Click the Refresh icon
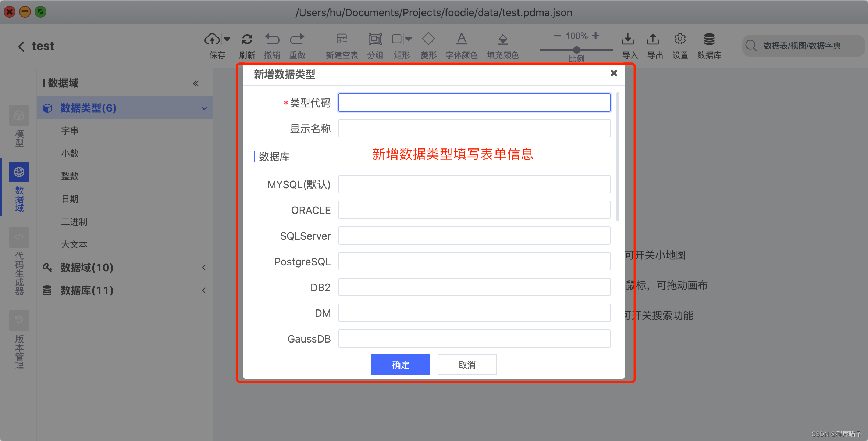Viewport: 868px width, 441px height. [x=247, y=39]
